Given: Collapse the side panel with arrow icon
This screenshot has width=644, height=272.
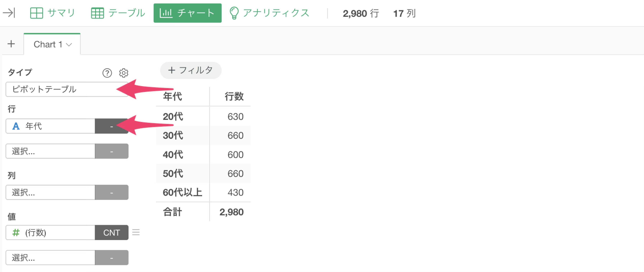Looking at the screenshot, I should coord(9,13).
